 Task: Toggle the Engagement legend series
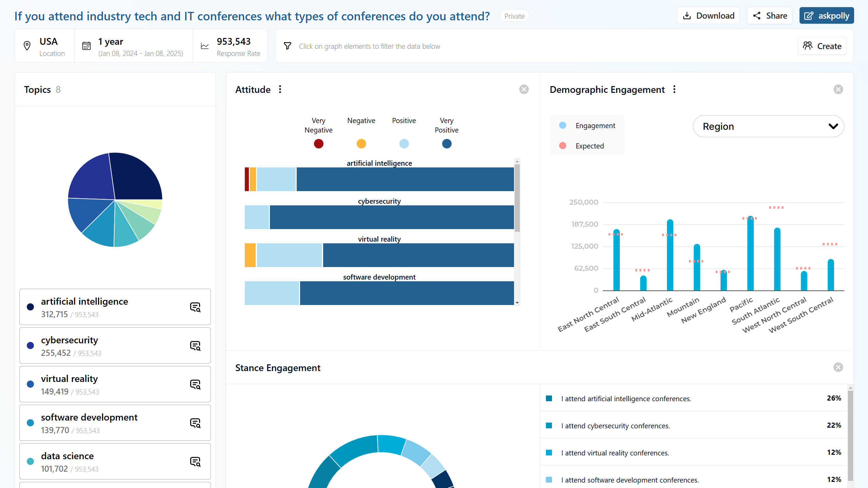click(587, 126)
